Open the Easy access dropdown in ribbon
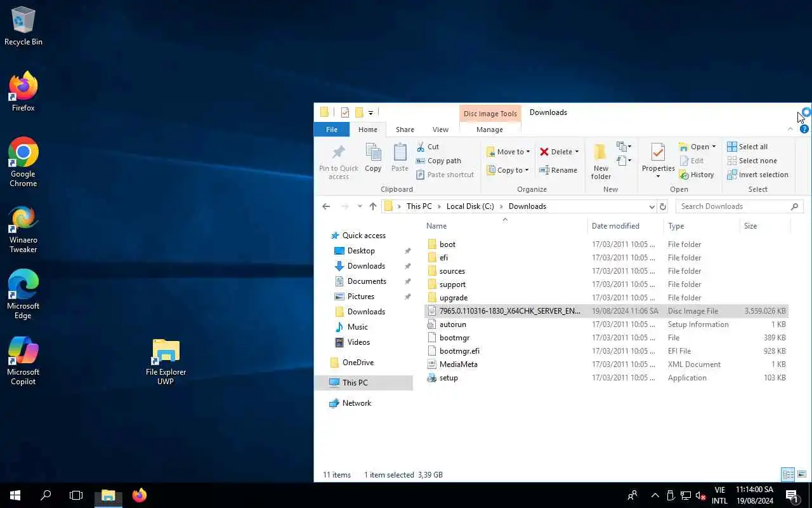This screenshot has height=508, width=812. [624, 161]
